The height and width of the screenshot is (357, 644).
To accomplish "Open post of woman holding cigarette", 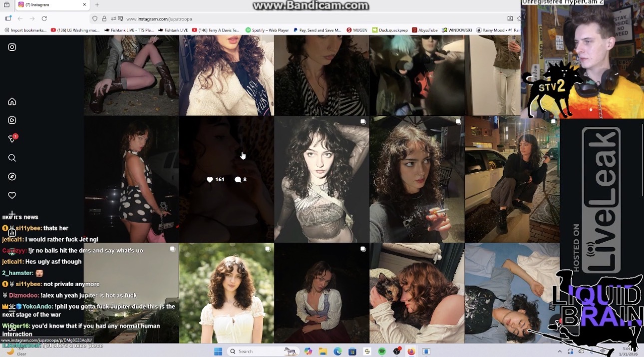I will [417, 179].
